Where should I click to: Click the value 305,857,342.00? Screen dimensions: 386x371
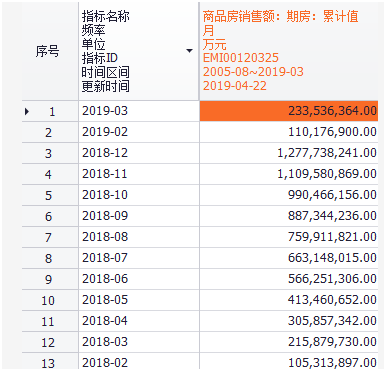332,321
